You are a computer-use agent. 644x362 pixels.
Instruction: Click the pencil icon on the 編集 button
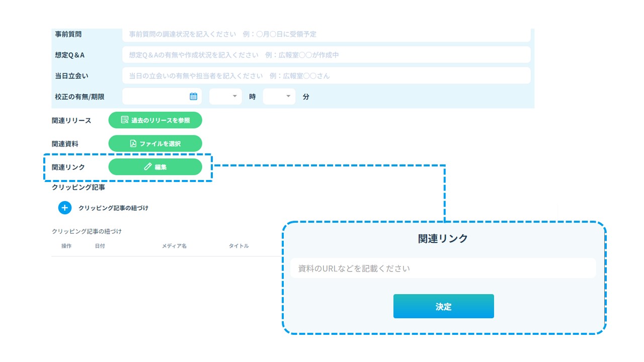pos(147,167)
